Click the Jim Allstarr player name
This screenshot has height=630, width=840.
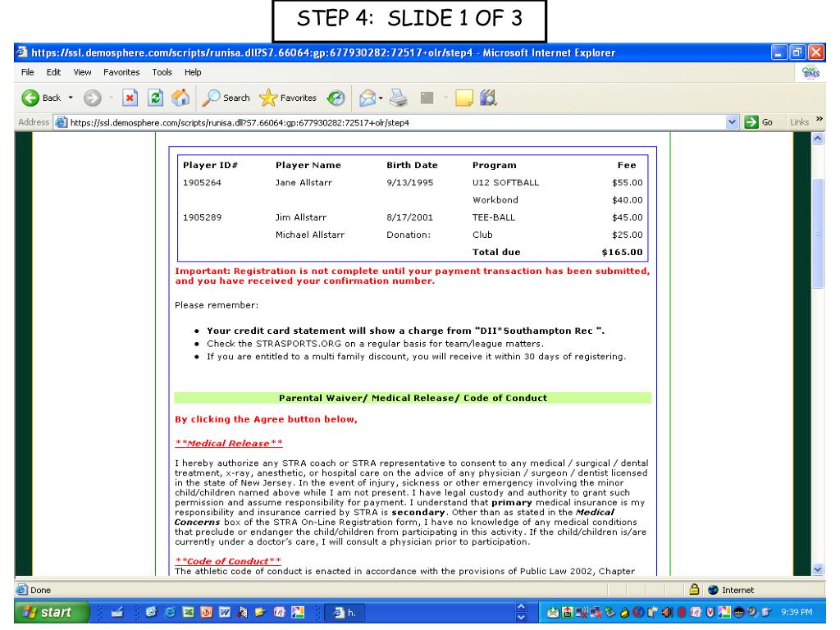point(300,217)
